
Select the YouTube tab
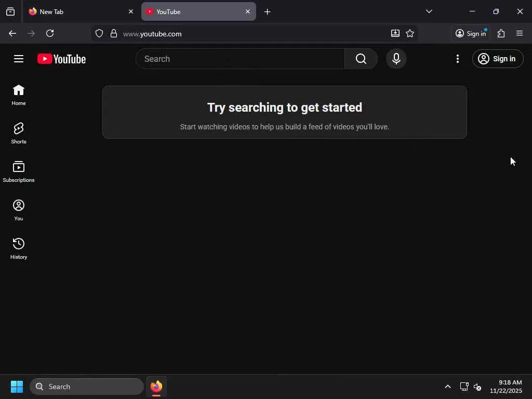coord(198,11)
